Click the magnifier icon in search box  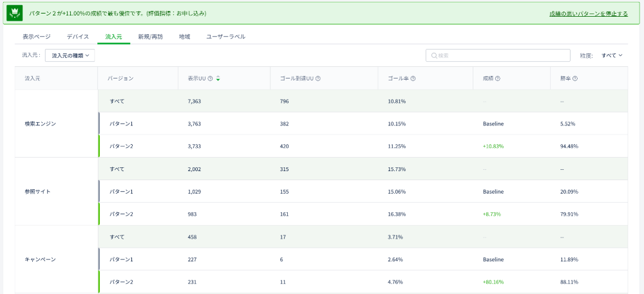pos(433,55)
